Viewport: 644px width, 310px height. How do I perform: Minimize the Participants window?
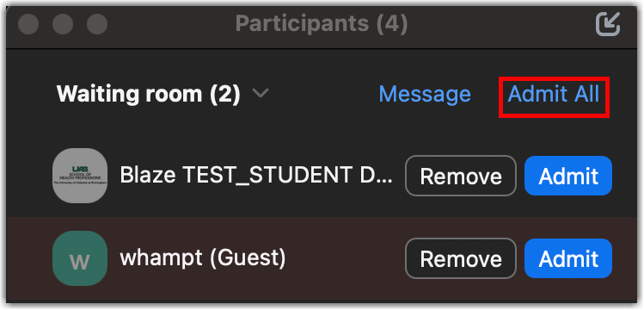(x=63, y=24)
